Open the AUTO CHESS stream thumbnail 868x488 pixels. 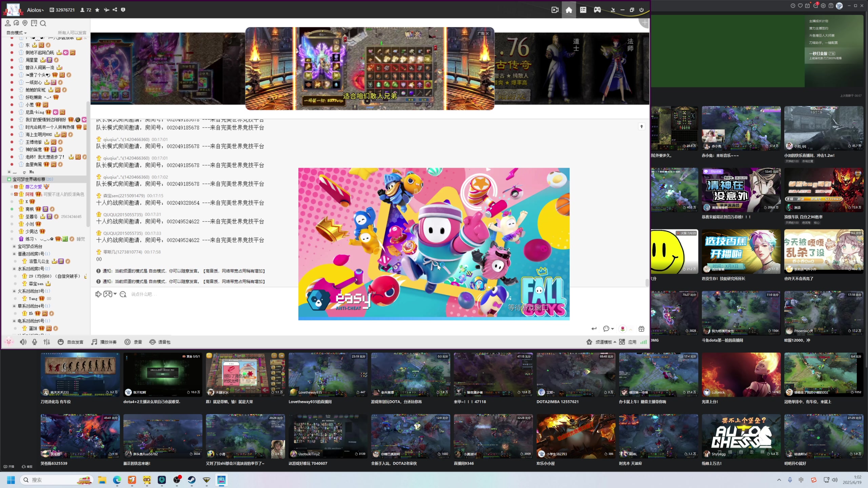click(x=741, y=436)
